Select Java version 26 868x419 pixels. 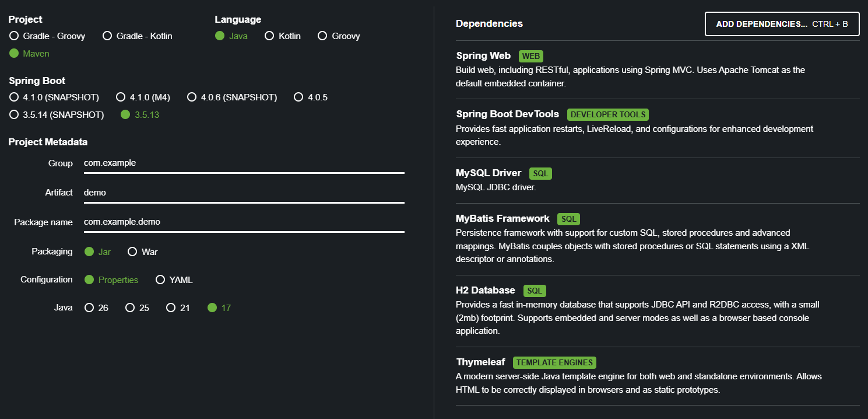[x=88, y=308]
